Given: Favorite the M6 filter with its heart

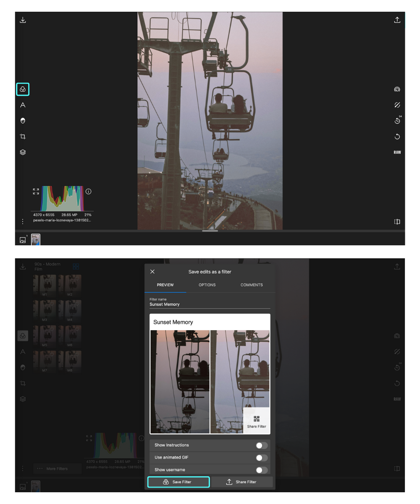Looking at the screenshot, I should pyautogui.click(x=77, y=329).
